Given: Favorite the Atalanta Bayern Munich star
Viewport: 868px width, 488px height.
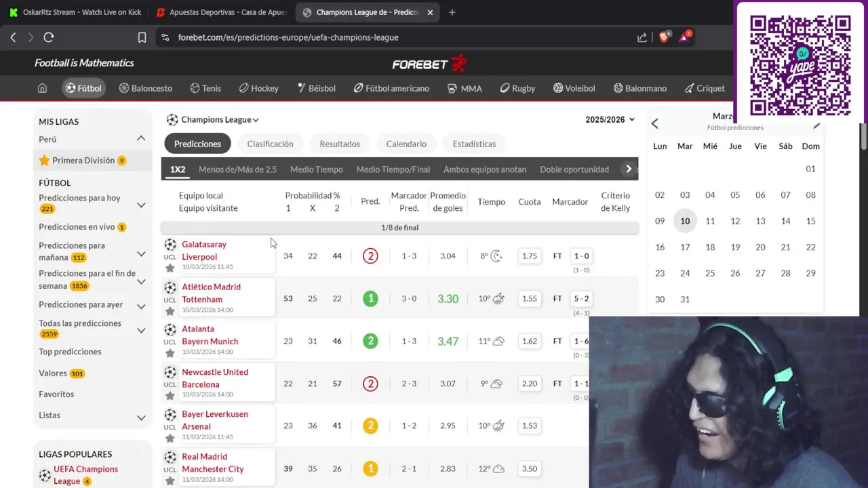Looking at the screenshot, I should click(x=170, y=353).
